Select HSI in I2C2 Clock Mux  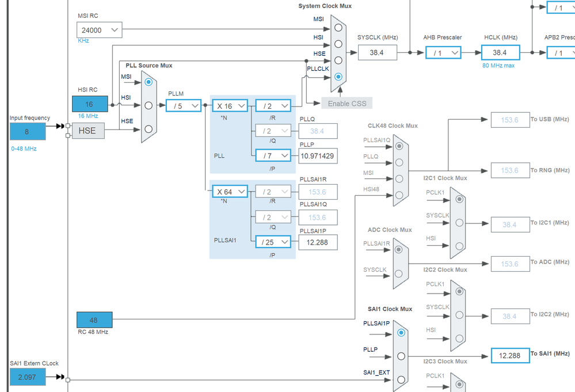point(459,338)
